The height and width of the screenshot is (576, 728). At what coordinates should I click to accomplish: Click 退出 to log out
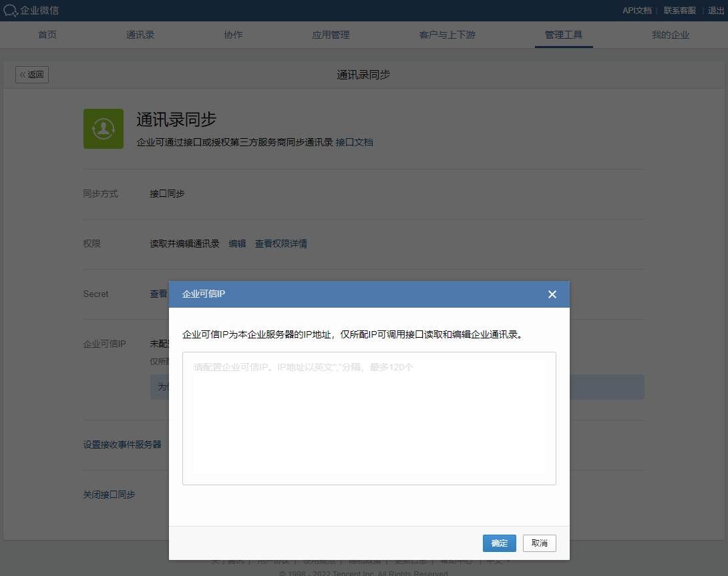point(717,11)
